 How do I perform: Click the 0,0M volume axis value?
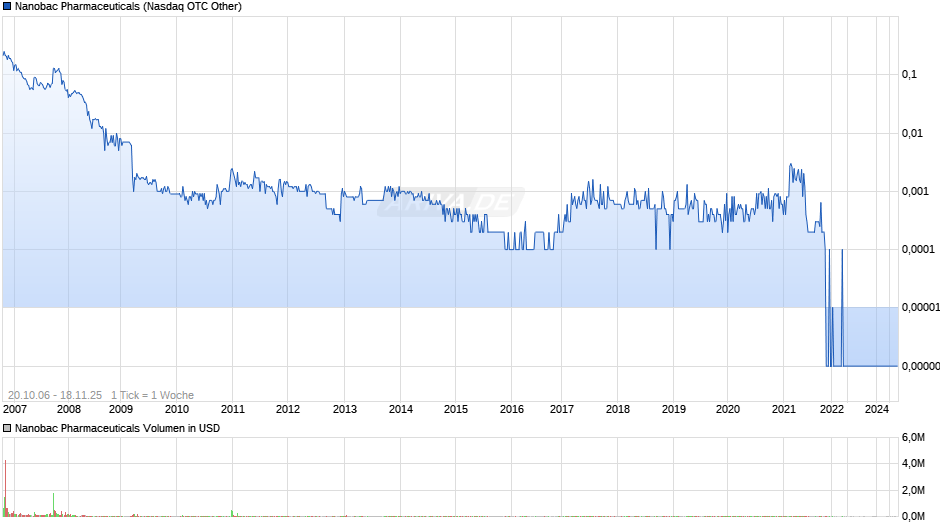[x=914, y=516]
